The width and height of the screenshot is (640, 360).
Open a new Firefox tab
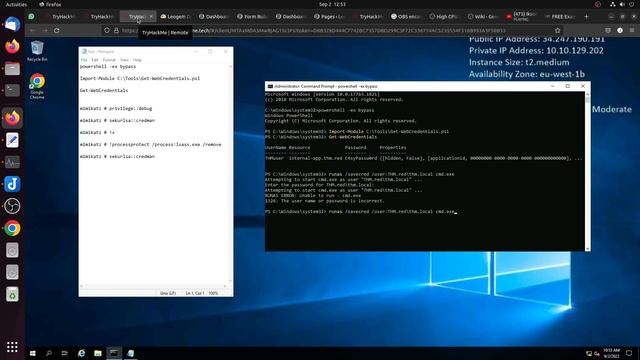point(587,17)
